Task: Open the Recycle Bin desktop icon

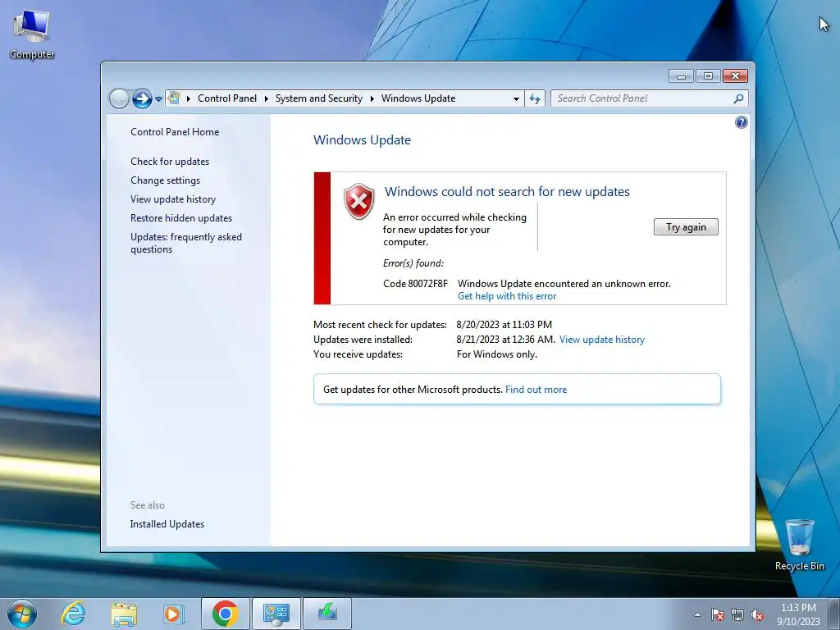Action: click(799, 546)
